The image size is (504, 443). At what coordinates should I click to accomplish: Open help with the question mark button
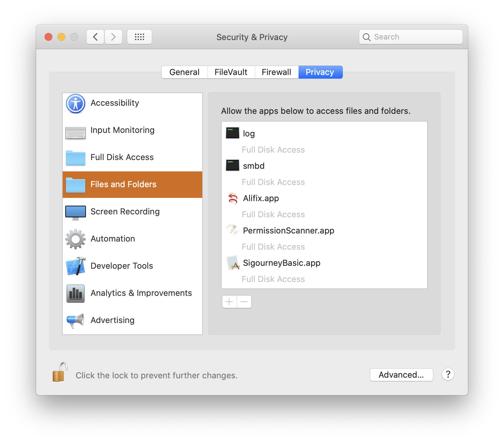pyautogui.click(x=448, y=374)
